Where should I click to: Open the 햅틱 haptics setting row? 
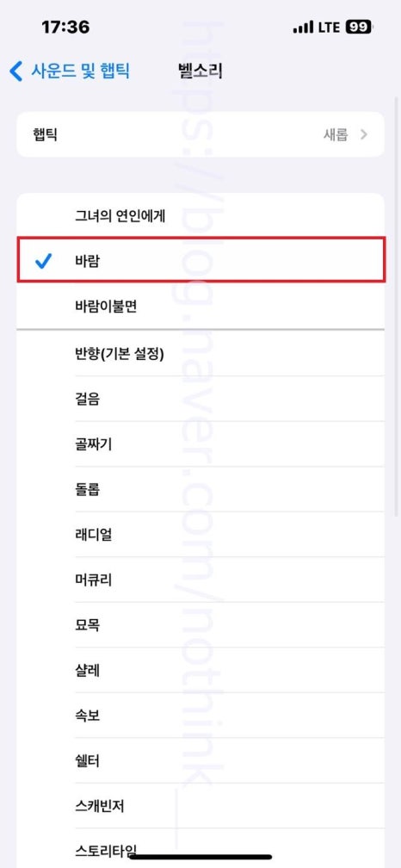(x=200, y=134)
